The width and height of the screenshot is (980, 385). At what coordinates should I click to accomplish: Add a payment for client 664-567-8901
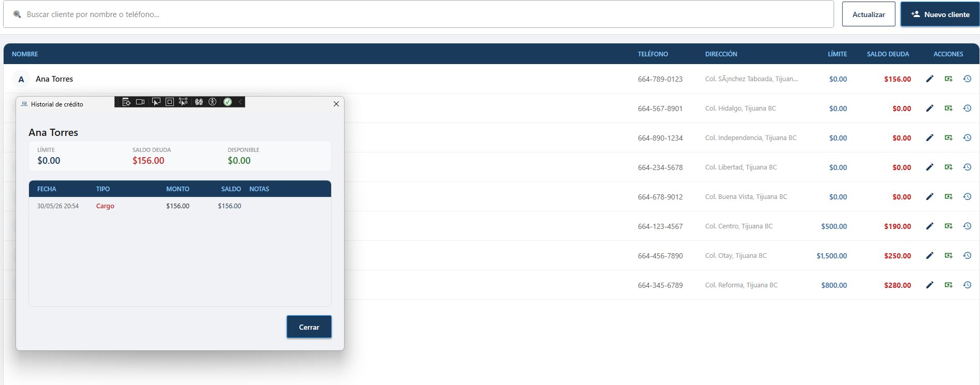coord(948,109)
